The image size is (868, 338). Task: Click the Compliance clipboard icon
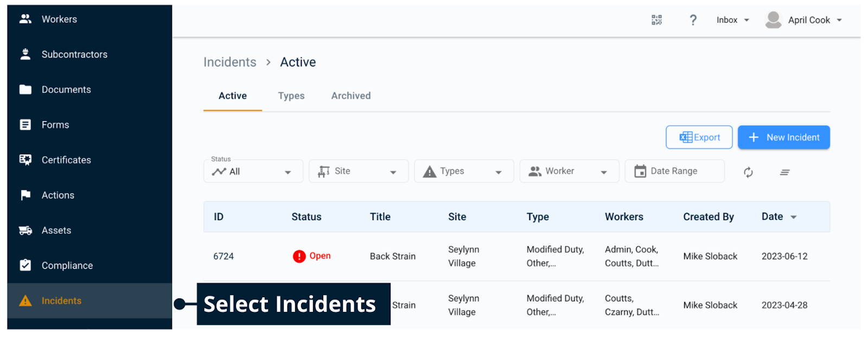(25, 265)
